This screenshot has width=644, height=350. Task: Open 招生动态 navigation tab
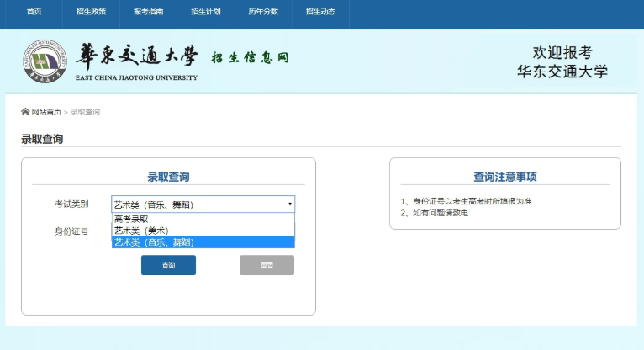[321, 12]
